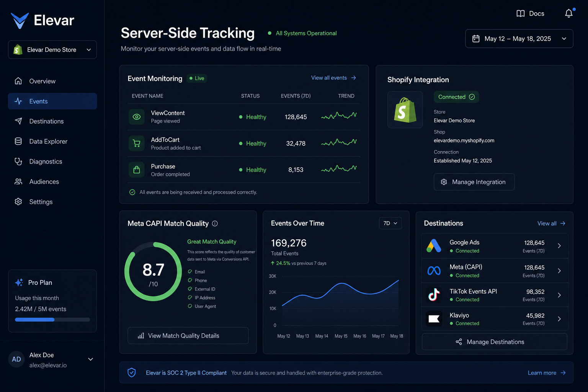Click the External ID check indicator
Screen dimensions: 588x392
tap(190, 289)
